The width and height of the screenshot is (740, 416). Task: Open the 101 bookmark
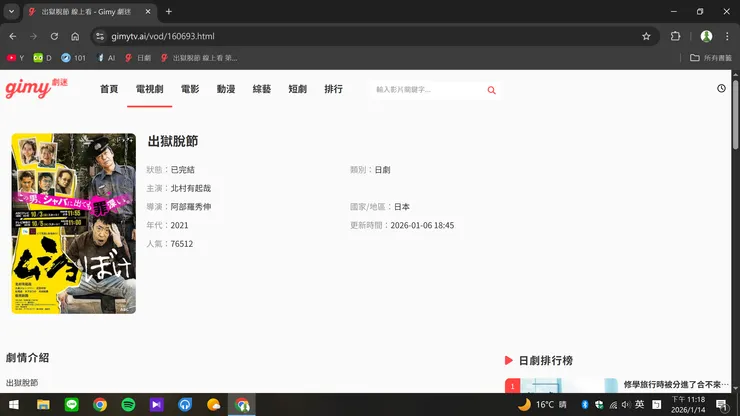point(74,58)
